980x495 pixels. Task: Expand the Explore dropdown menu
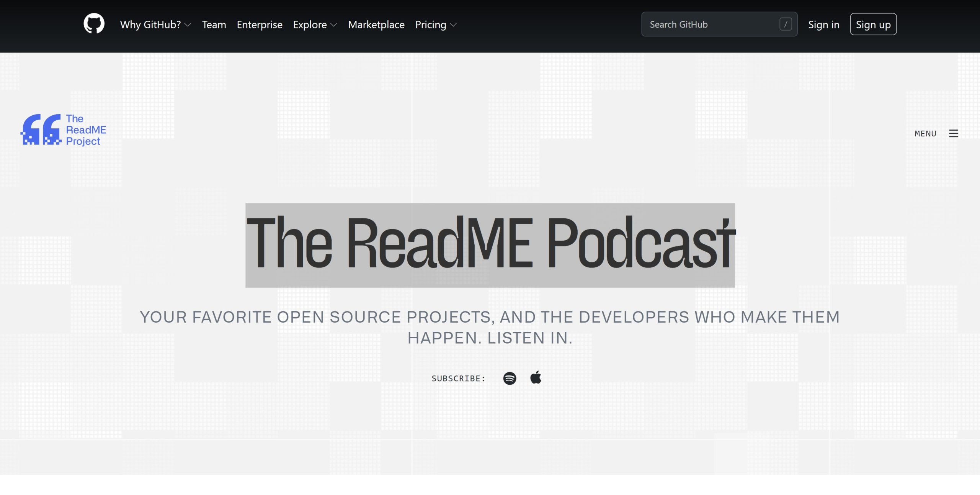315,25
